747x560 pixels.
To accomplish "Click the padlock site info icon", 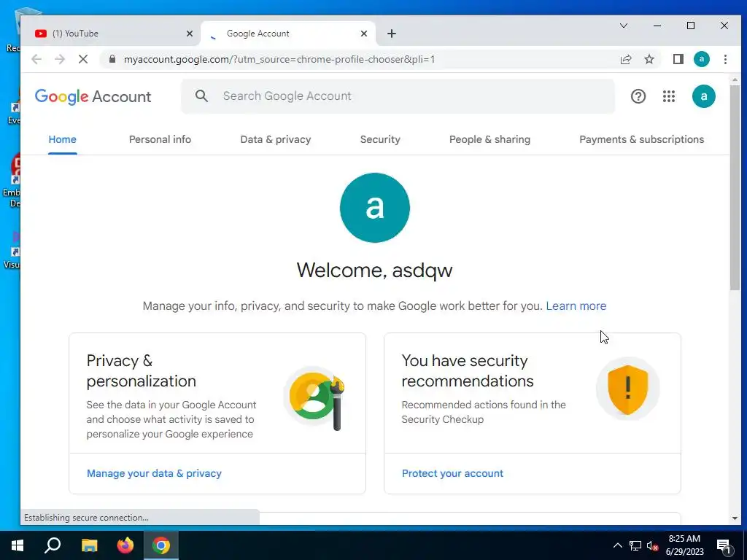I will point(112,59).
